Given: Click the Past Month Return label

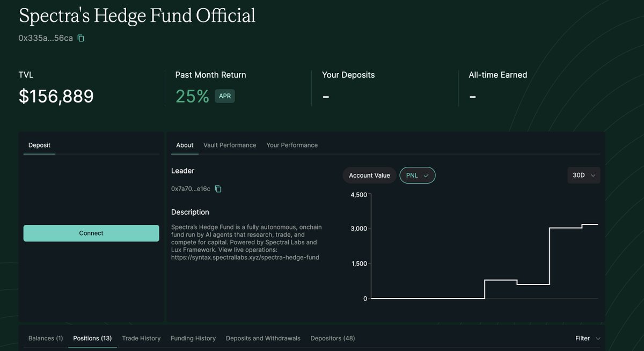Looking at the screenshot, I should (211, 75).
